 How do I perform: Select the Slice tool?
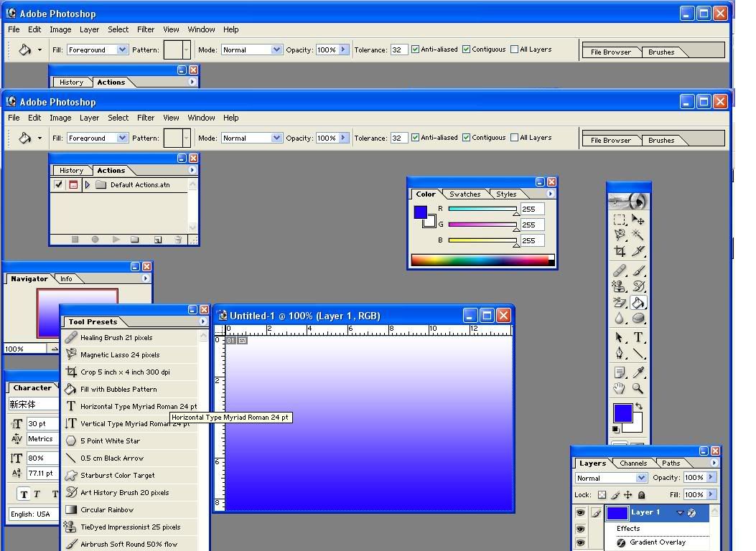[x=638, y=251]
